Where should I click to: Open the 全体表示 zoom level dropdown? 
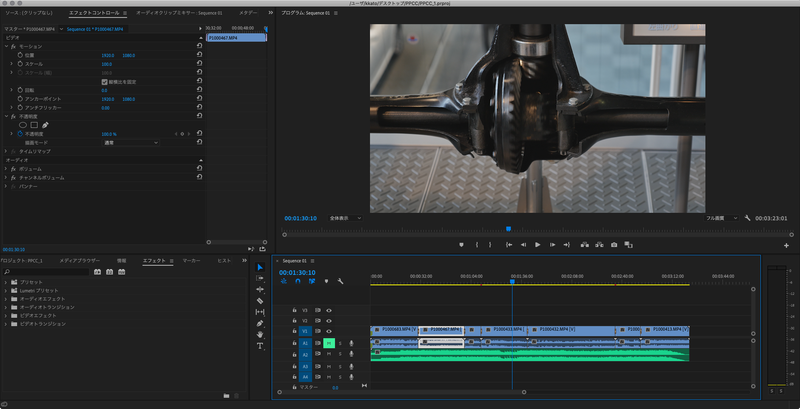click(347, 217)
